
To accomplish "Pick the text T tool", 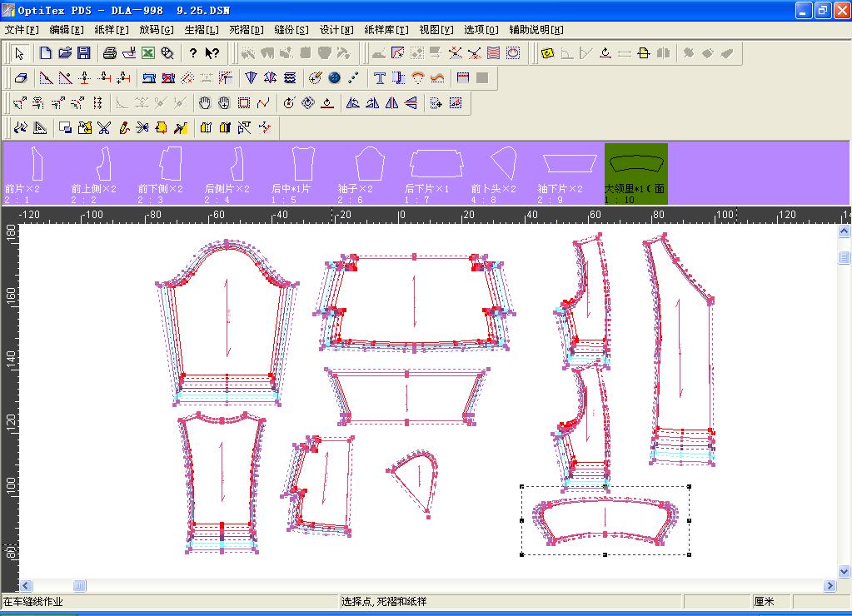I will click(x=379, y=78).
